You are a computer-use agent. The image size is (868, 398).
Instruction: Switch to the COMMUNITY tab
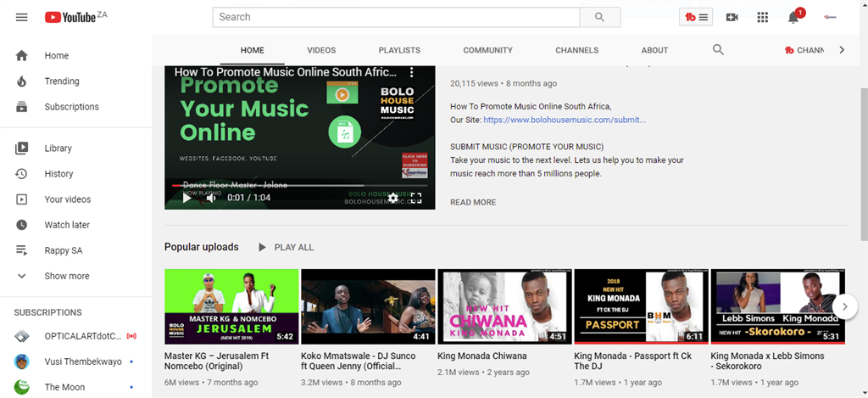click(x=487, y=50)
